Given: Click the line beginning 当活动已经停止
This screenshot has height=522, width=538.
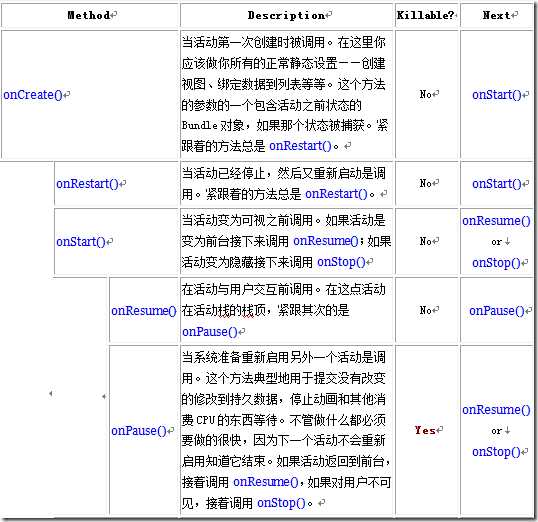Looking at the screenshot, I should click(x=284, y=173).
